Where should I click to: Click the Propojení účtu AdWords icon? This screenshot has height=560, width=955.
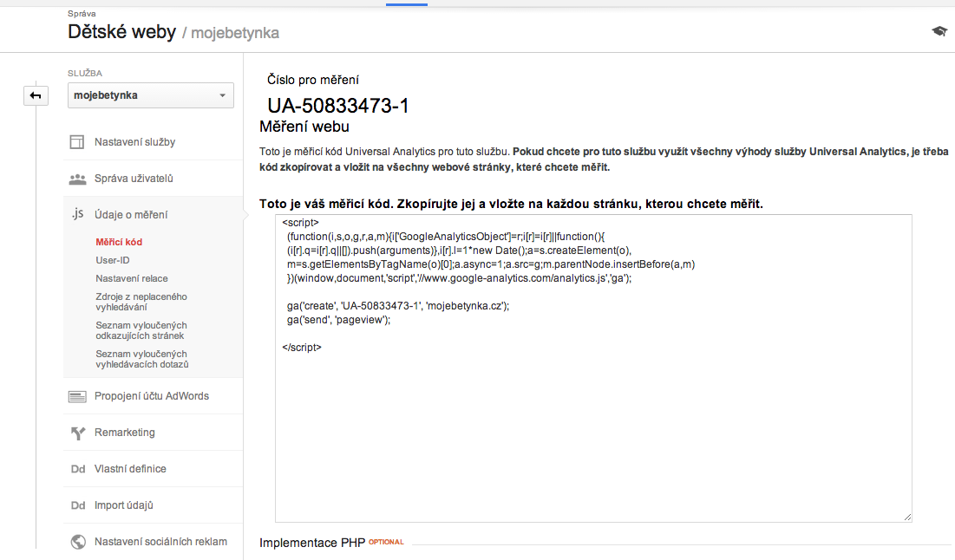[x=78, y=396]
